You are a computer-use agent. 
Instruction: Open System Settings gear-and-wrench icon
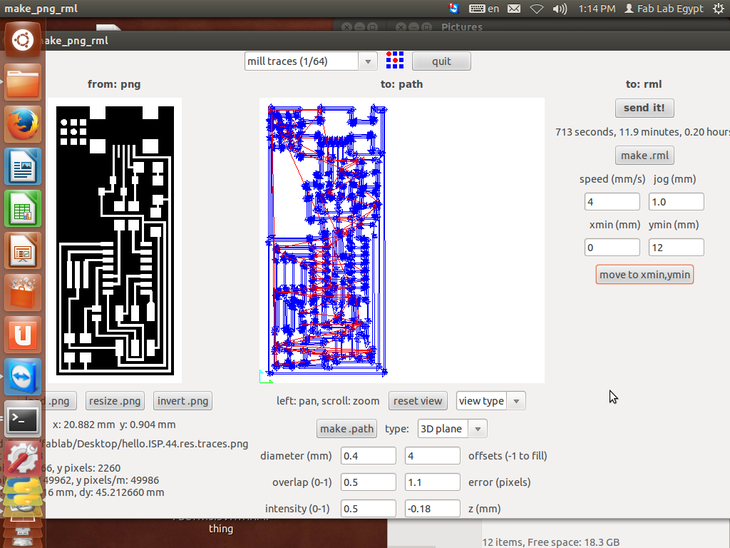click(22, 459)
